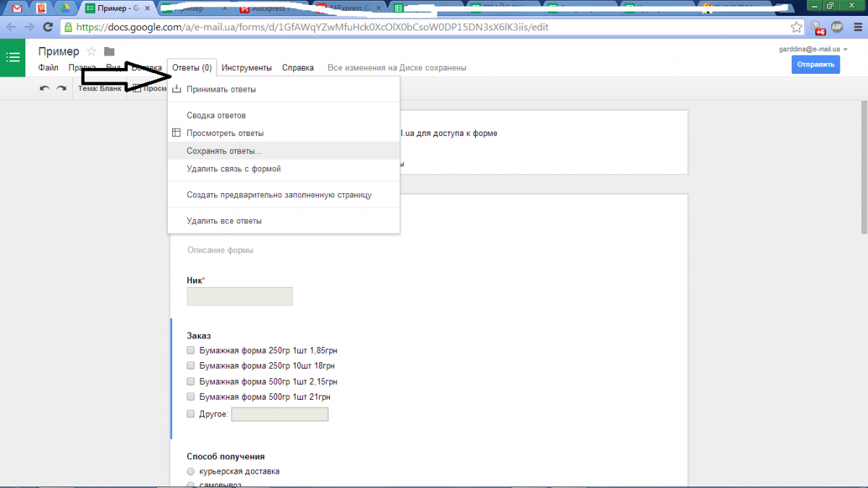Tick the Другое checkbox option
This screenshot has width=868, height=488.
[191, 414]
